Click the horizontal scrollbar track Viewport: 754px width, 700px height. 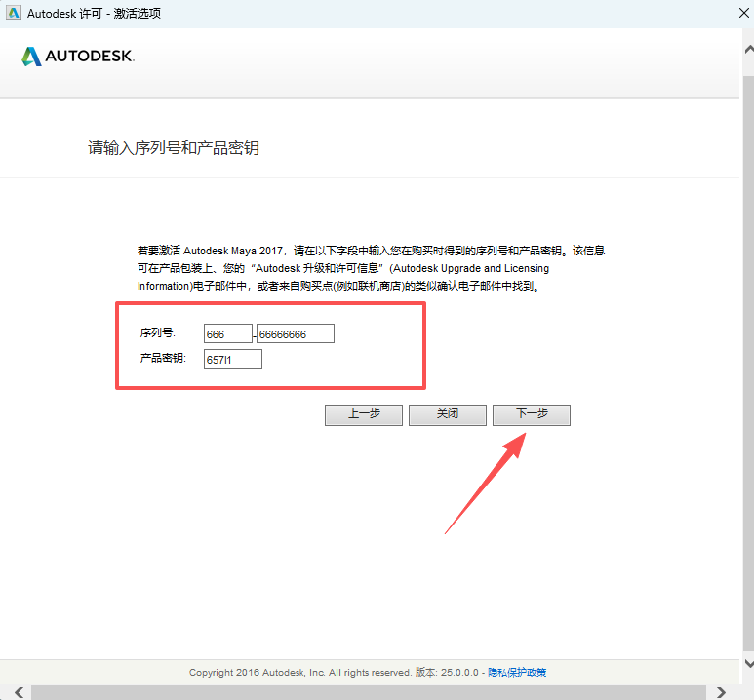[x=371, y=693]
